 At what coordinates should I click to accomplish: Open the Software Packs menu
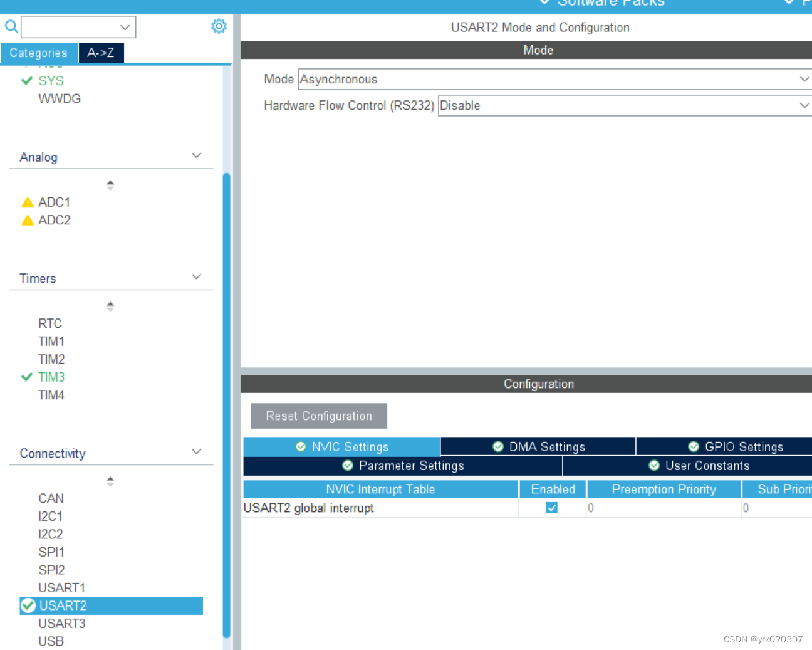pos(602,3)
